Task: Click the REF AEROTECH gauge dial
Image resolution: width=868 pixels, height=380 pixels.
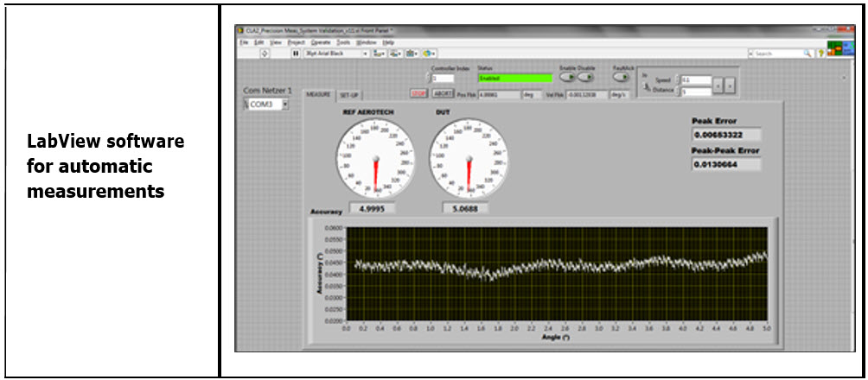Action: [375, 158]
